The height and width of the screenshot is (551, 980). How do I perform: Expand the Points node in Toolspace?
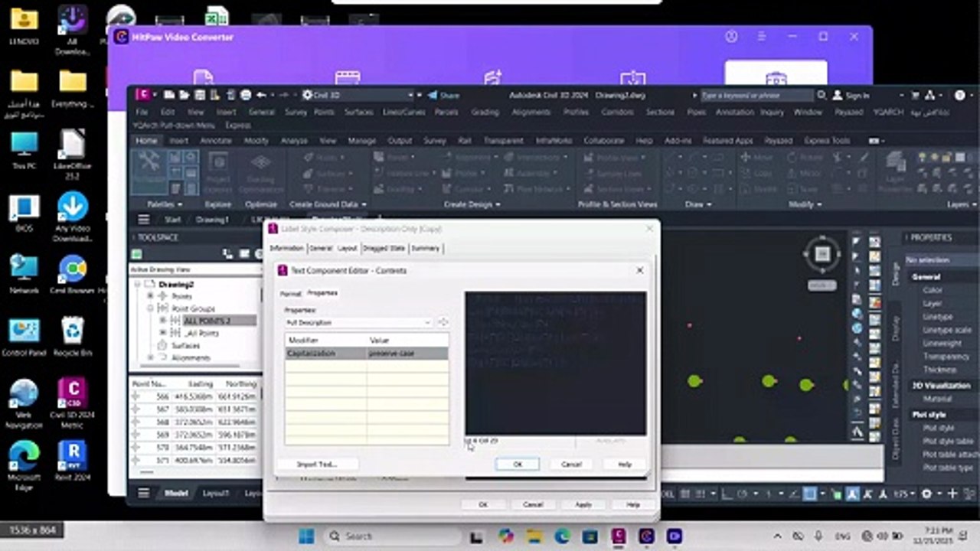150,296
